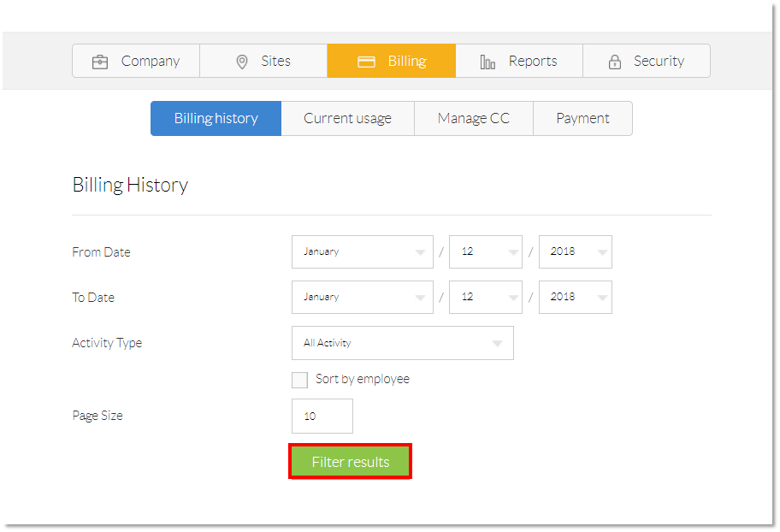Open the From Date year dropdown

[576, 251]
